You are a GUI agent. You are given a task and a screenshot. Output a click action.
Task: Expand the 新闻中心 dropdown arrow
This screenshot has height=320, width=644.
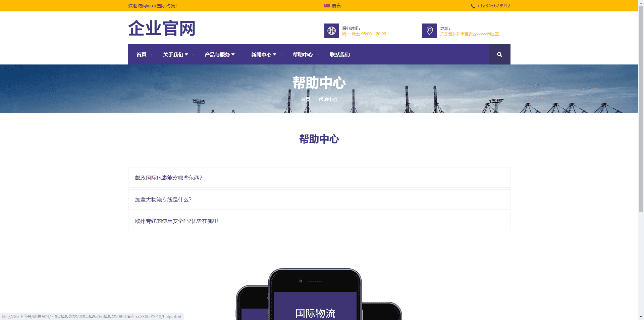[275, 54]
